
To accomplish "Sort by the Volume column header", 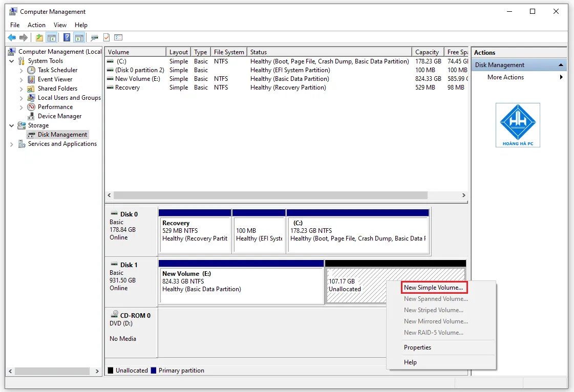I will click(x=136, y=52).
